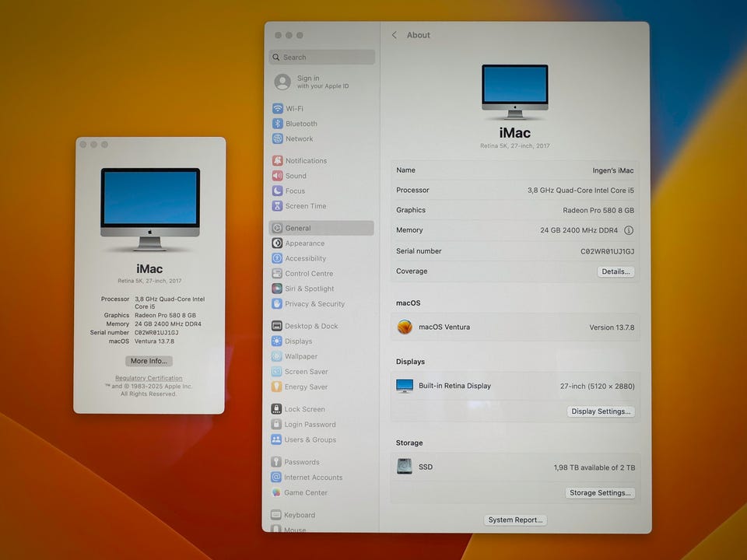Select the Sound speaker icon
This screenshot has width=747, height=560.
tap(277, 176)
